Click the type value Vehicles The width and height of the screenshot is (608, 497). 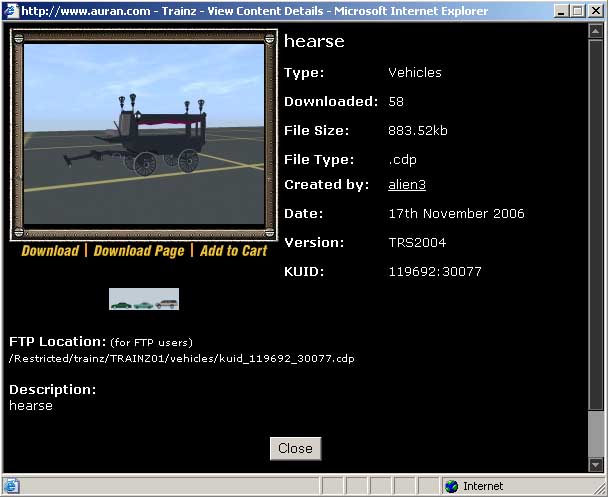415,72
